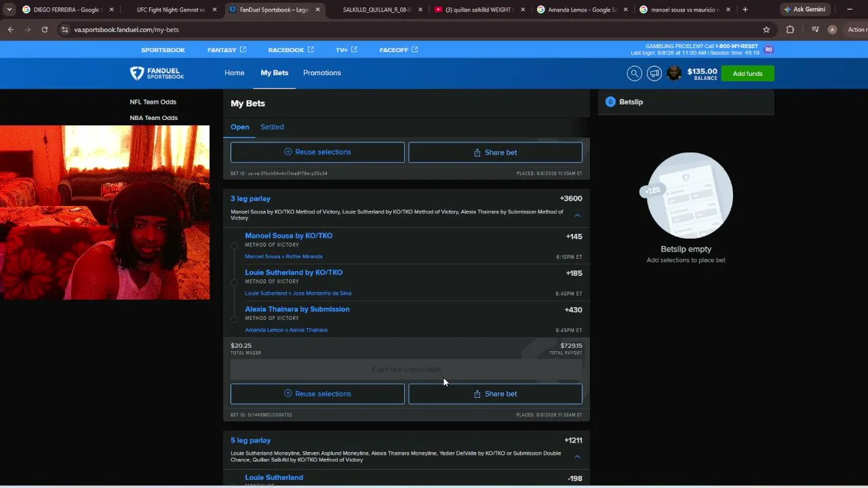Select the SPORTSBOOK product link
The width and height of the screenshot is (868, 488).
click(x=163, y=50)
